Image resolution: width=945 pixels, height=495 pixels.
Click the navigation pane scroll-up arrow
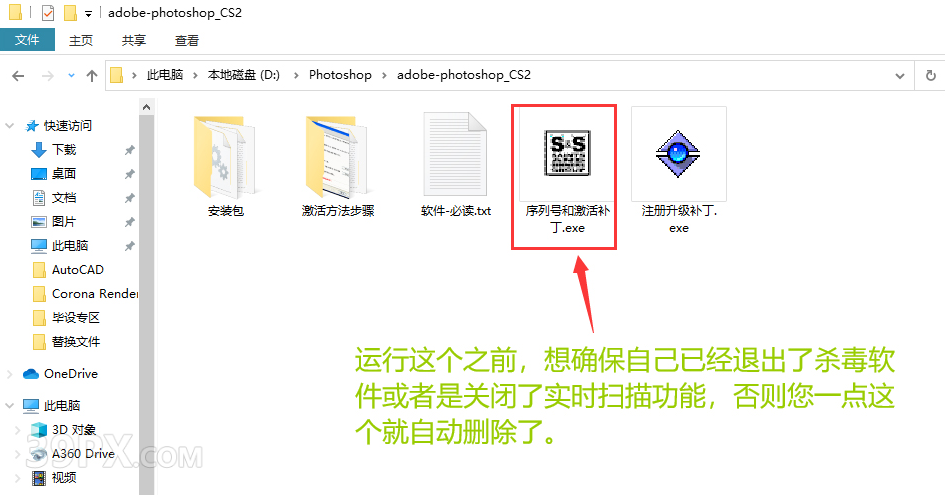click(x=146, y=107)
